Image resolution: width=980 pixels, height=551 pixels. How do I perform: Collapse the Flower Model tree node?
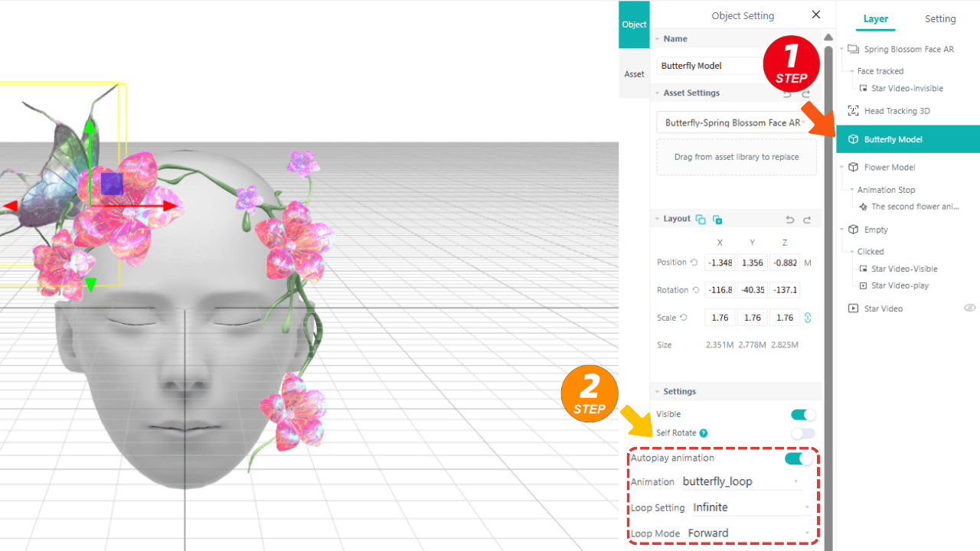[x=842, y=167]
